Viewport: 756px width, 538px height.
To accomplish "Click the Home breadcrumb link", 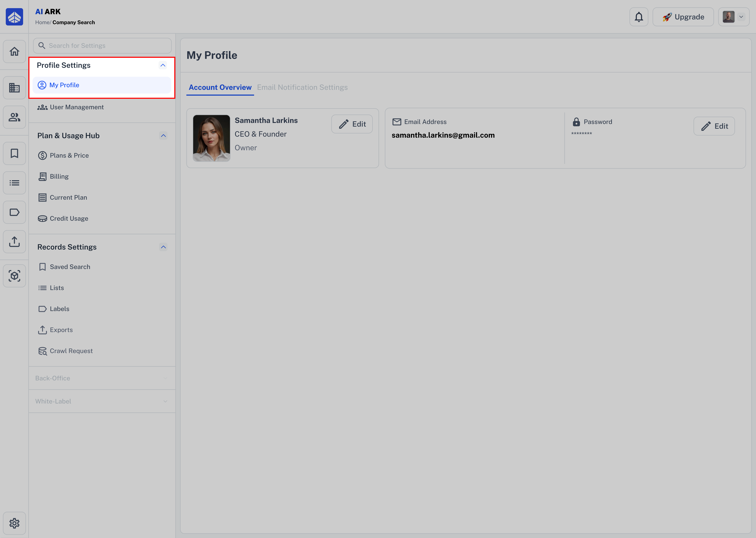I will coord(42,23).
